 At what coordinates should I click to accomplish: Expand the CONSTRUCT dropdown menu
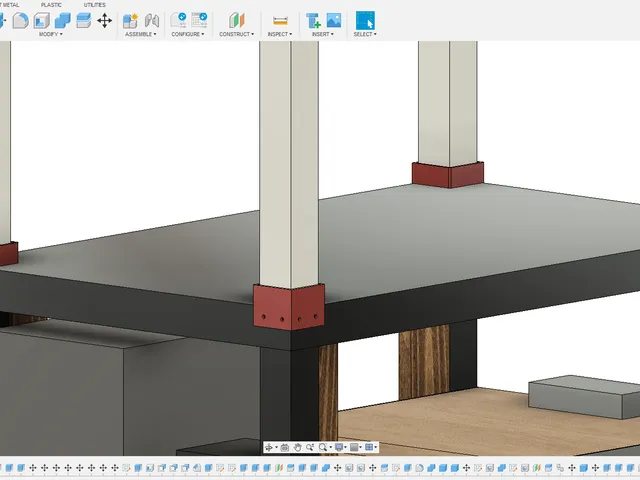click(237, 34)
